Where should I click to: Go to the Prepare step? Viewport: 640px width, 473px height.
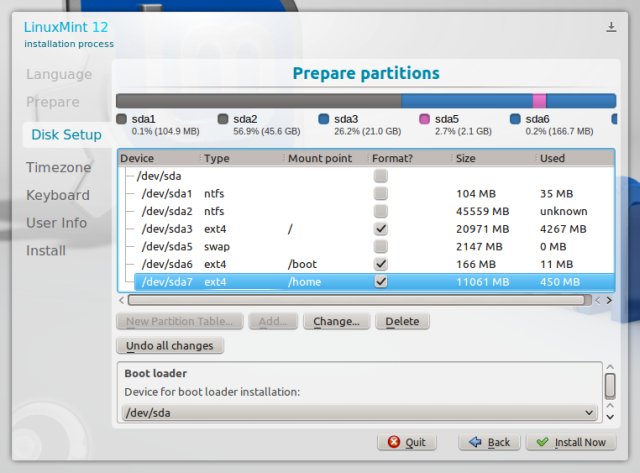(53, 102)
